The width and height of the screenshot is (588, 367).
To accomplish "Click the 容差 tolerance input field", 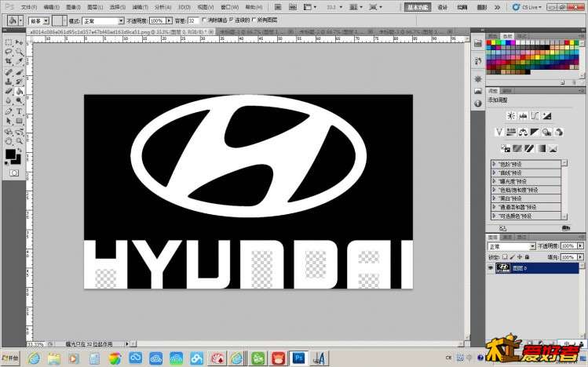I will pyautogui.click(x=193, y=20).
